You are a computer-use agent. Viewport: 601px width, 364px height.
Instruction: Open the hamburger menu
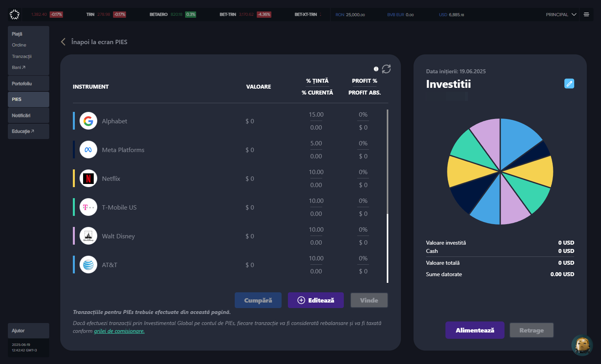[586, 15]
